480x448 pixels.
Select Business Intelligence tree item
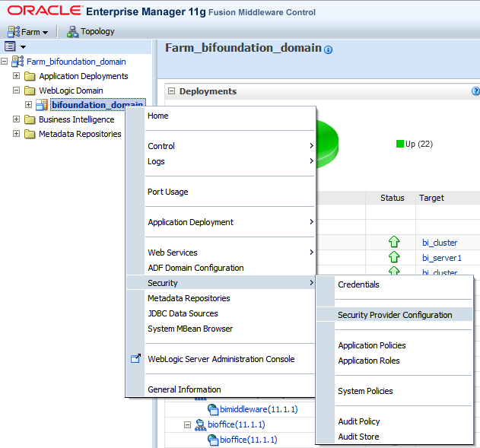pyautogui.click(x=77, y=119)
